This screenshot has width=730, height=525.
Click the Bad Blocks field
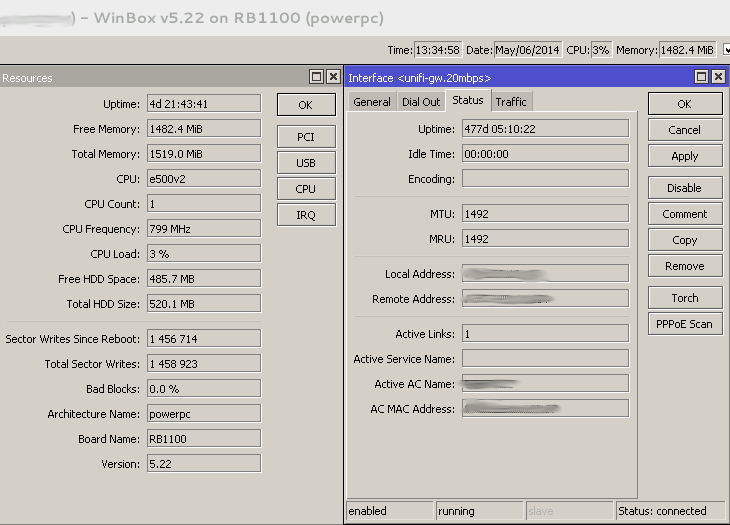(204, 389)
